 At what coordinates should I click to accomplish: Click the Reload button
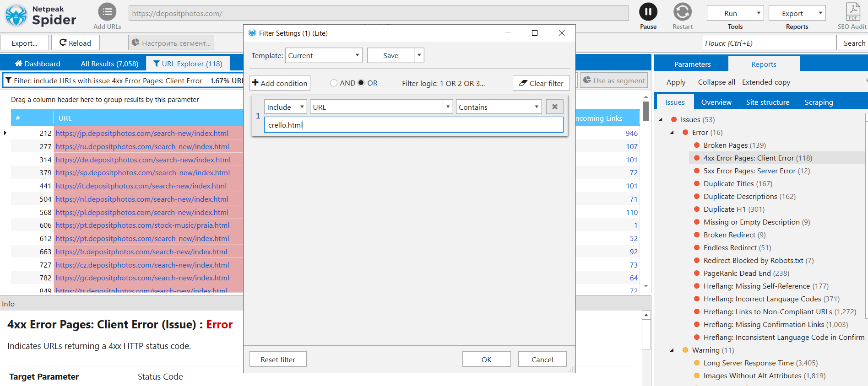pyautogui.click(x=75, y=43)
